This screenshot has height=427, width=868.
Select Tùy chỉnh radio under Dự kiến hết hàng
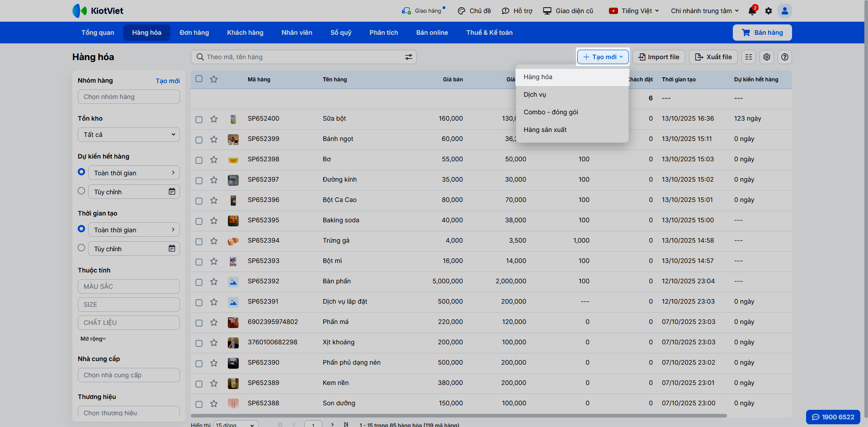click(x=81, y=191)
